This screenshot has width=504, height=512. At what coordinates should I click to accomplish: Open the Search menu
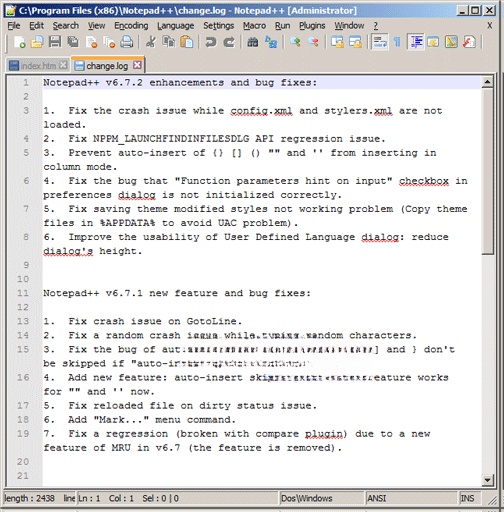66,26
